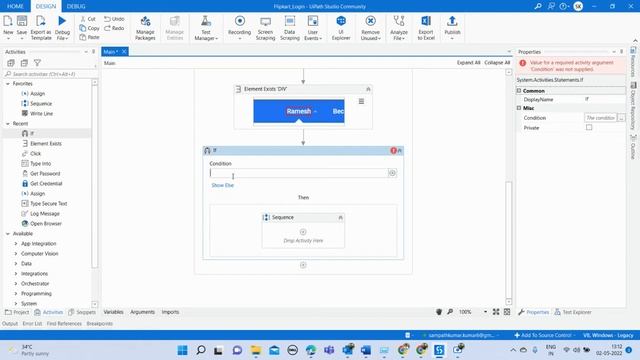Open hamburger menu of Element Exists activity

(x=361, y=101)
